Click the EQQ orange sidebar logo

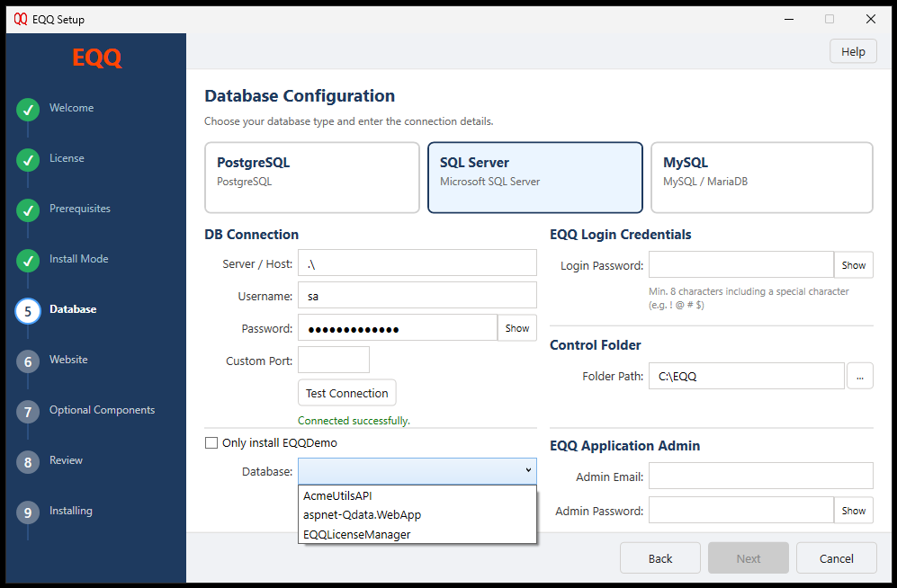click(x=96, y=58)
